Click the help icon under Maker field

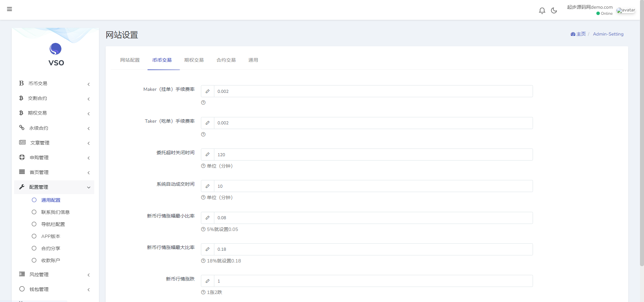[203, 103]
